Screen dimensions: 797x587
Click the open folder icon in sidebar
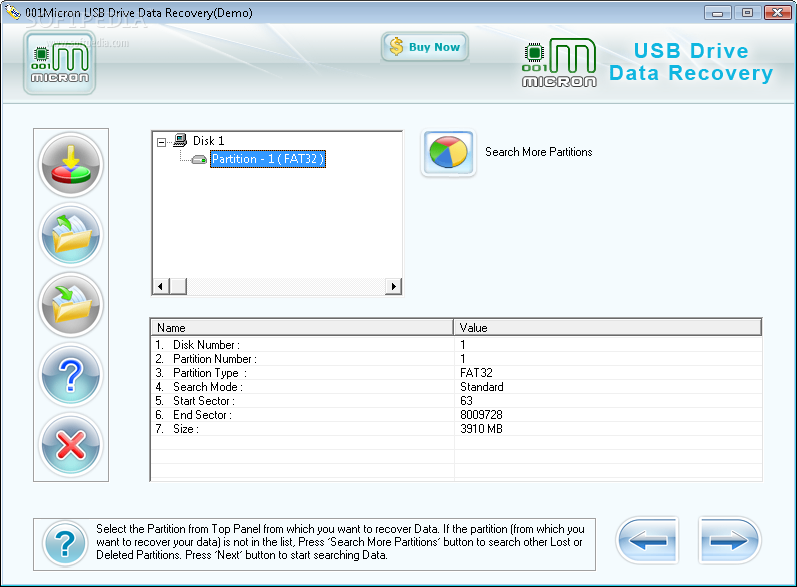(x=71, y=235)
